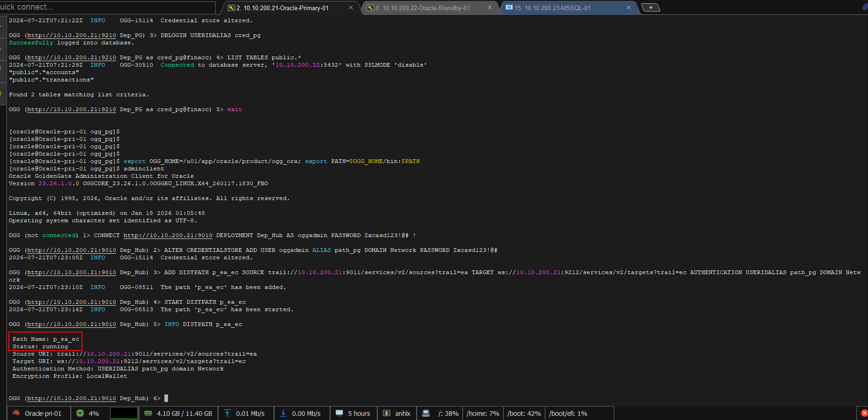Click the SSH key icon on Oracle-Standby-01 tab
Screen dimensions: 868x420
pos(370,8)
